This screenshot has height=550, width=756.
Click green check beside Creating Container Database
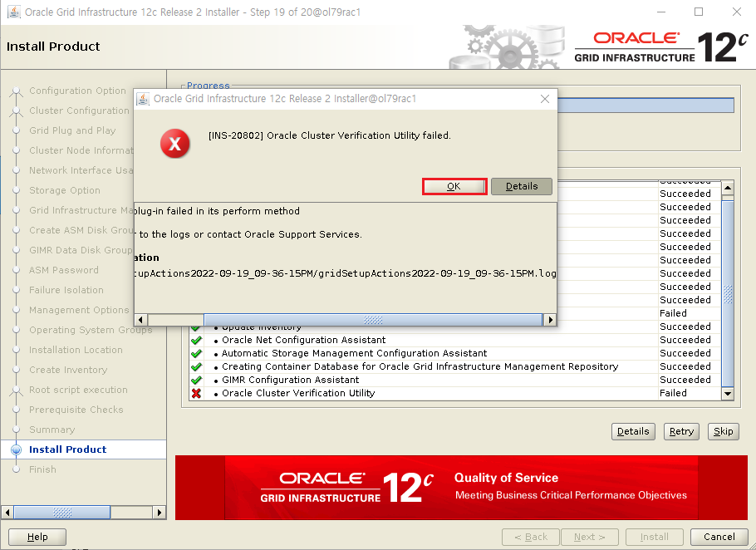(196, 367)
